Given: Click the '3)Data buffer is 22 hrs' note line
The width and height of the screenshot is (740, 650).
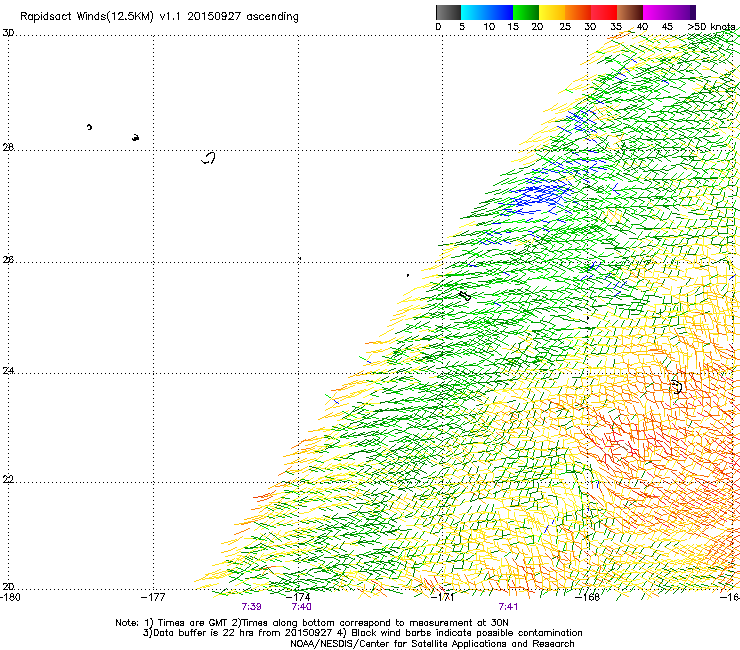Looking at the screenshot, I should click(x=362, y=633).
